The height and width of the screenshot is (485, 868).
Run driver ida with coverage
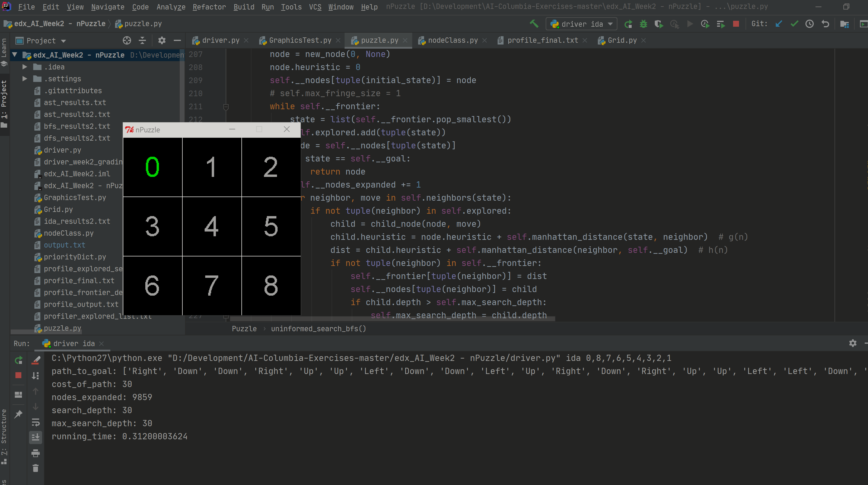[x=659, y=24]
